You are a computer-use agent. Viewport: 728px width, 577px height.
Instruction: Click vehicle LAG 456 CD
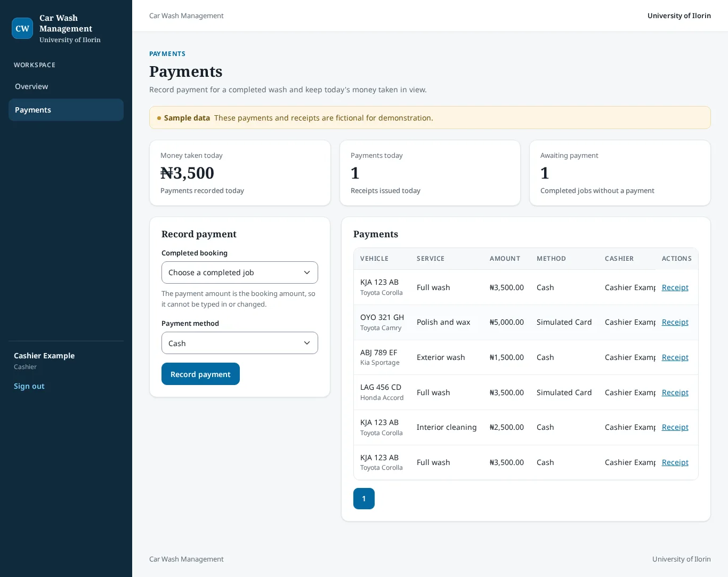(x=381, y=387)
